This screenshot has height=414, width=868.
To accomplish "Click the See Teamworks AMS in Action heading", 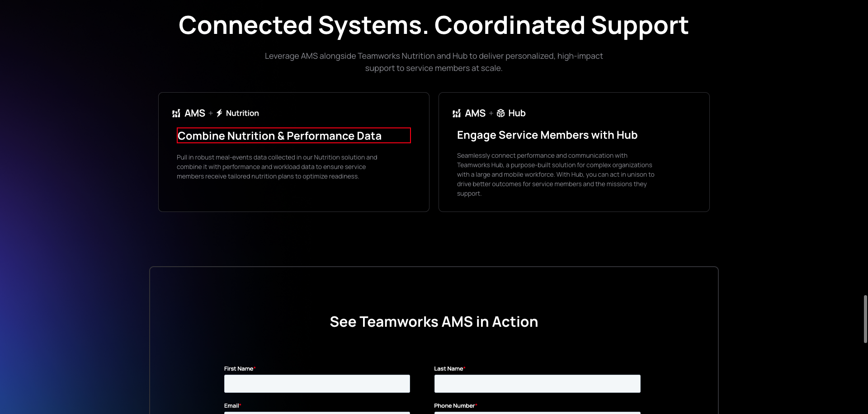I will coord(434,322).
